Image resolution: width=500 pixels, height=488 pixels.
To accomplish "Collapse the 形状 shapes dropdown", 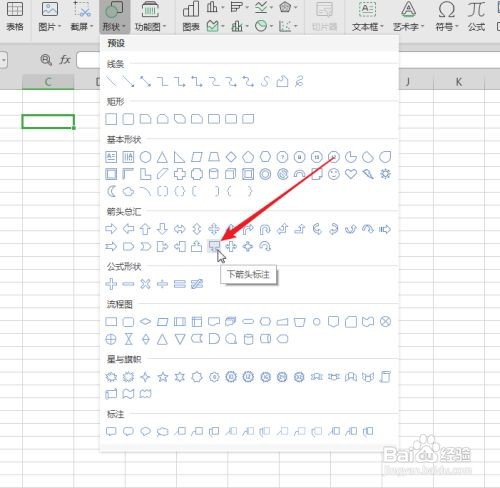I will [x=114, y=16].
